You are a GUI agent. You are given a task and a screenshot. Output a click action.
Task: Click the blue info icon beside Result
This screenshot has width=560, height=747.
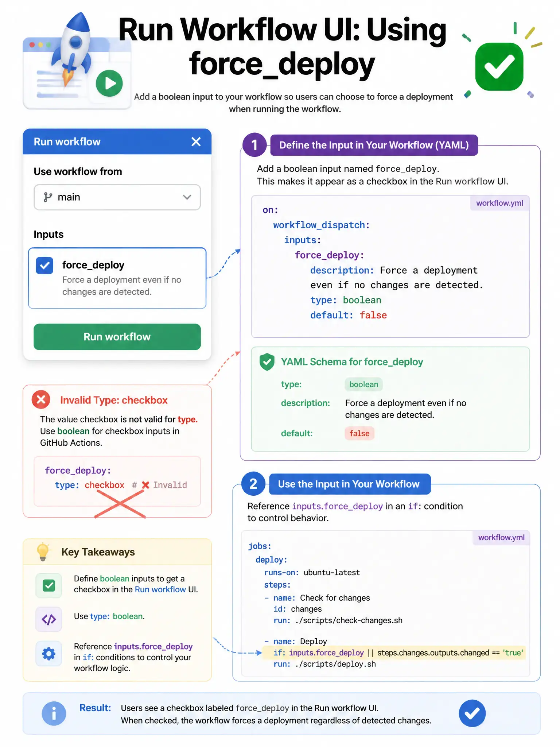click(54, 713)
